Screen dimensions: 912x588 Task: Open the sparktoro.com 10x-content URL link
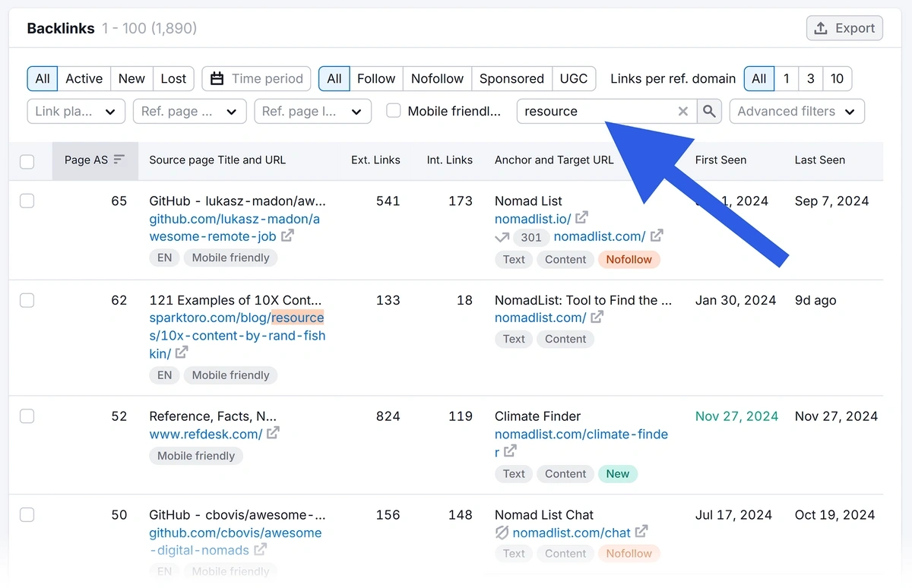pos(237,335)
